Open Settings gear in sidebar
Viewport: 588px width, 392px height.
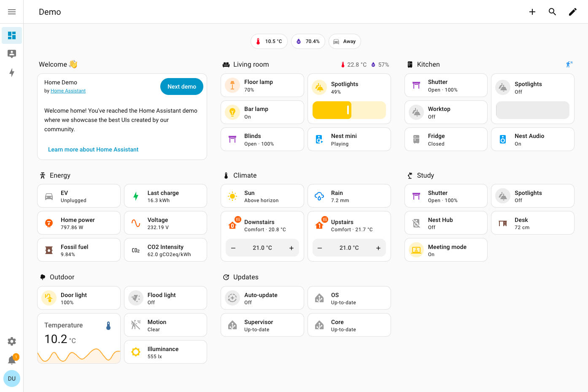tap(12, 341)
